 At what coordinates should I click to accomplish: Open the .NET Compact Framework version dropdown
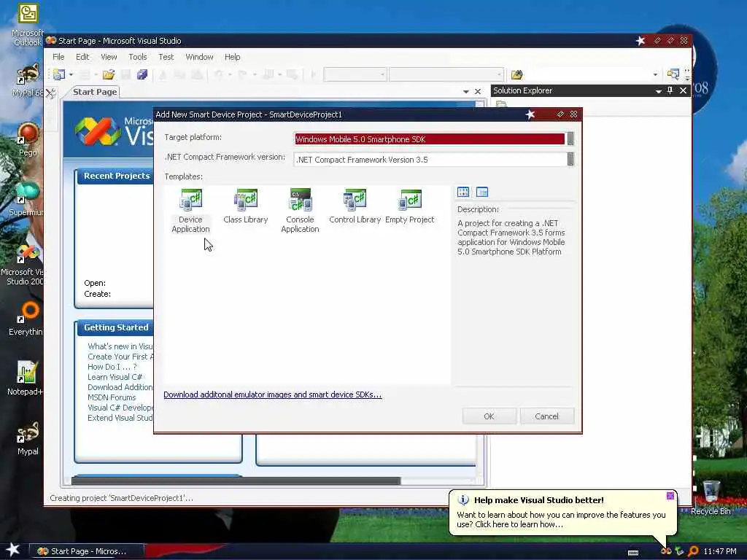(x=570, y=160)
